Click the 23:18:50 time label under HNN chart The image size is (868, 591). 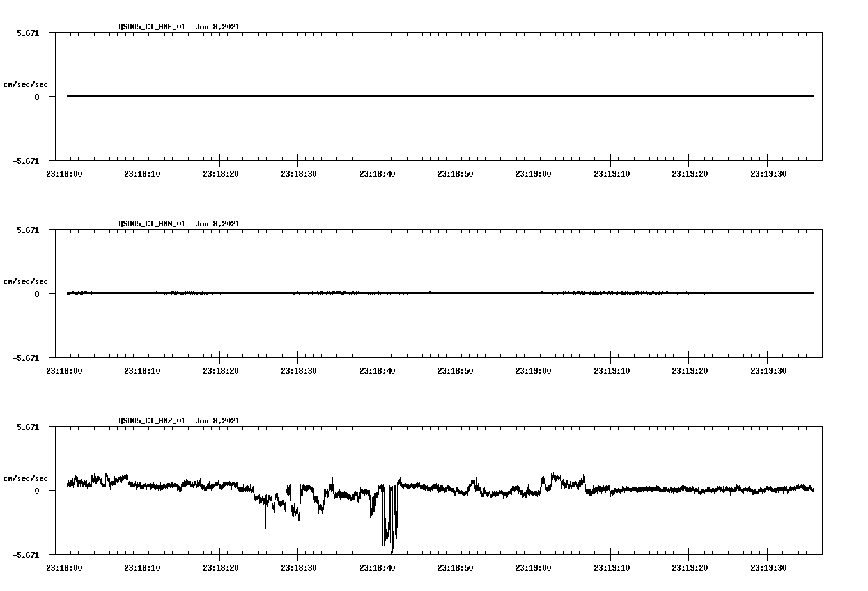[455, 370]
